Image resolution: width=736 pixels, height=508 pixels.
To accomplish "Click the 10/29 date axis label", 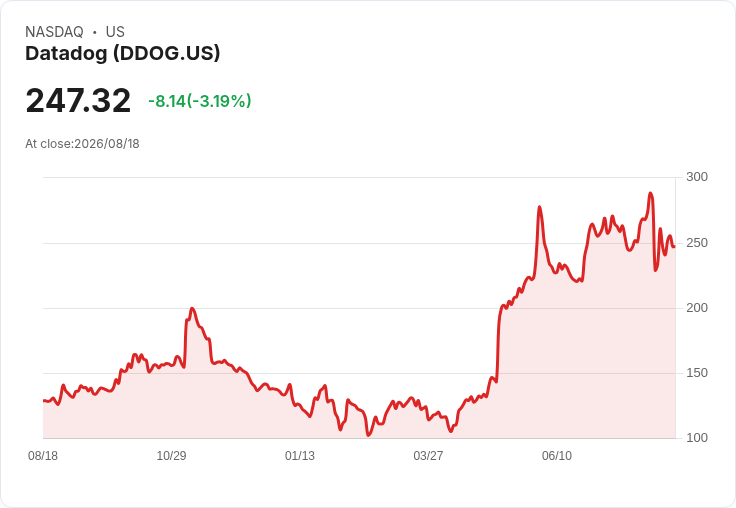I will (x=171, y=456).
